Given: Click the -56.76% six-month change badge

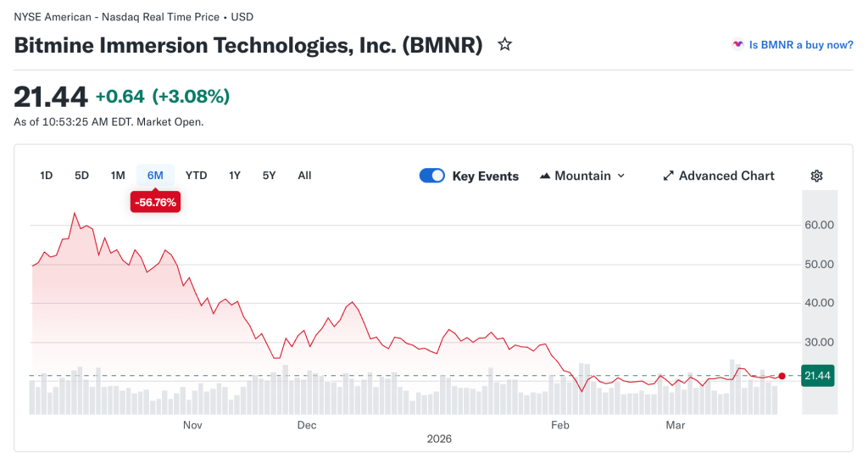Looking at the screenshot, I should click(155, 202).
